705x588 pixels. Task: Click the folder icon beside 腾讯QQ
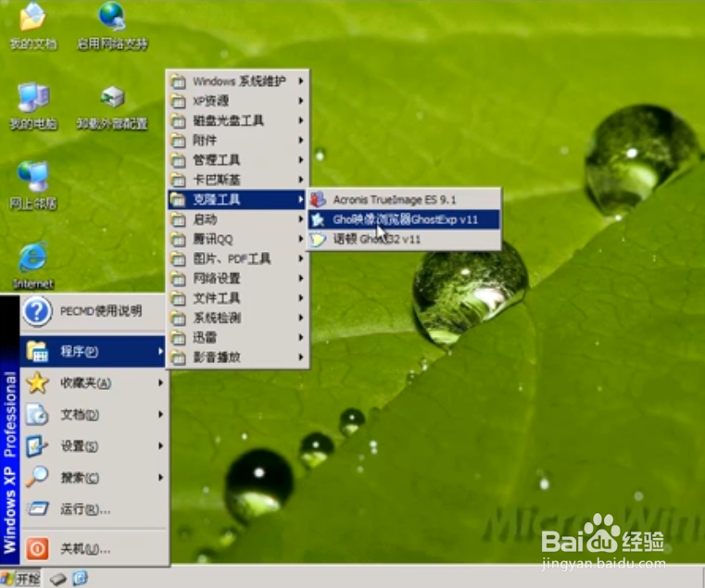[x=178, y=239]
